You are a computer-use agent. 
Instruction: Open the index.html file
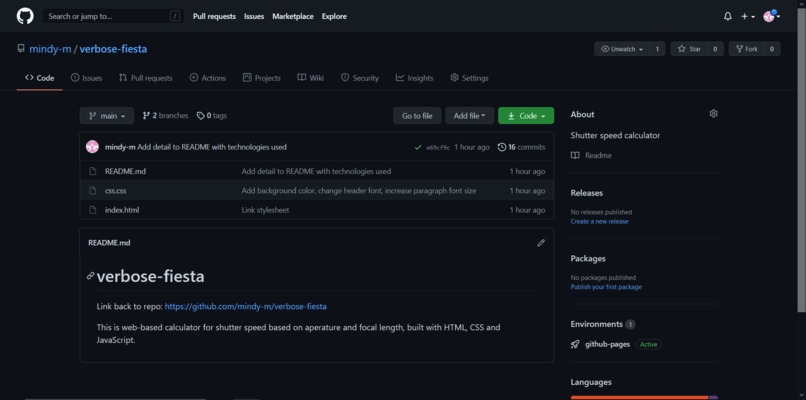click(122, 210)
